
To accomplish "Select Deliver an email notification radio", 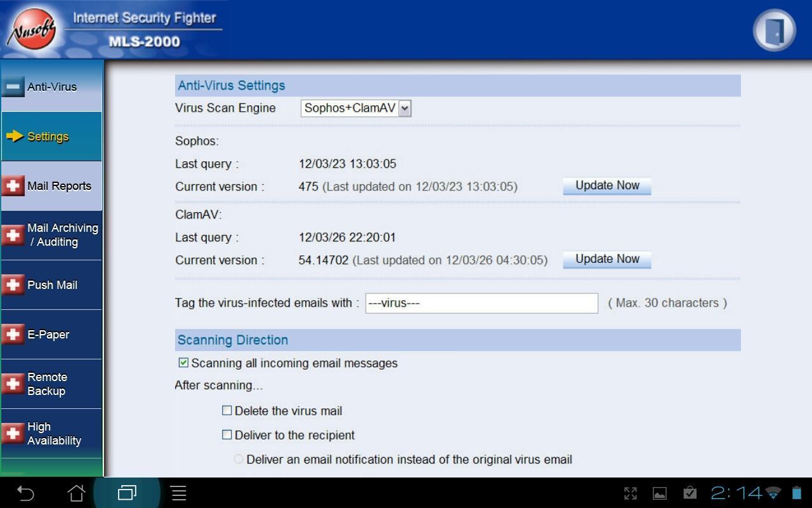I will pyautogui.click(x=239, y=459).
